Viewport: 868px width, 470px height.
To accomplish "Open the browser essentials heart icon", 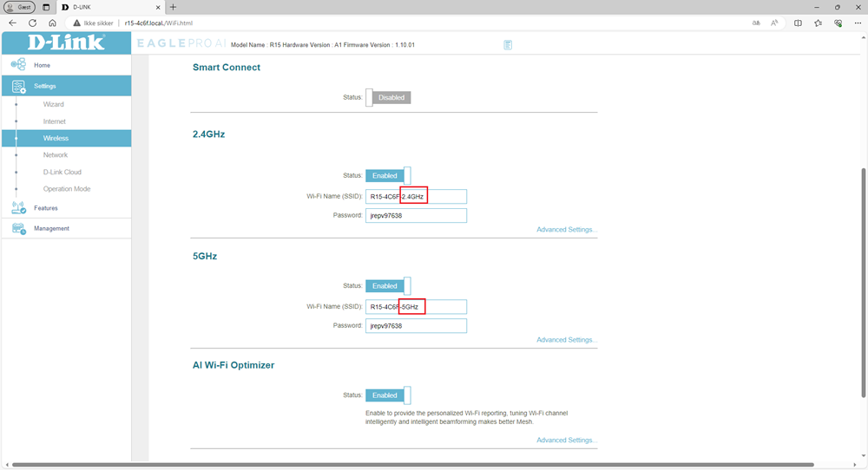I will pos(838,23).
